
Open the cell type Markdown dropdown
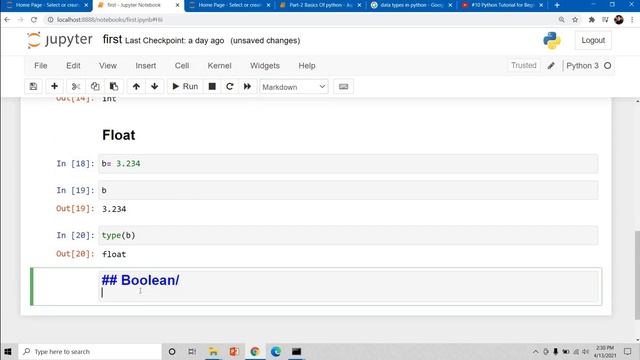click(x=294, y=87)
